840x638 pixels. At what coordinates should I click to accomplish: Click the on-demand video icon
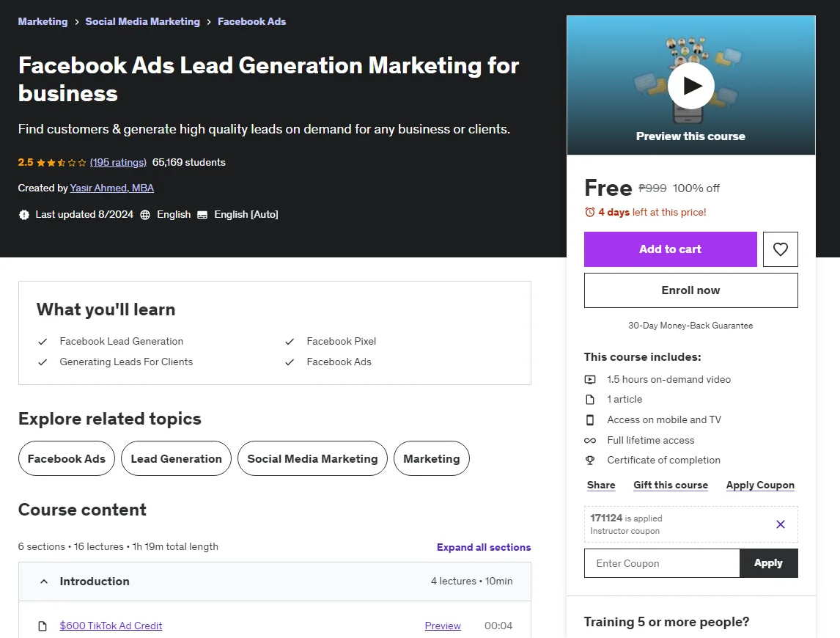(x=590, y=380)
